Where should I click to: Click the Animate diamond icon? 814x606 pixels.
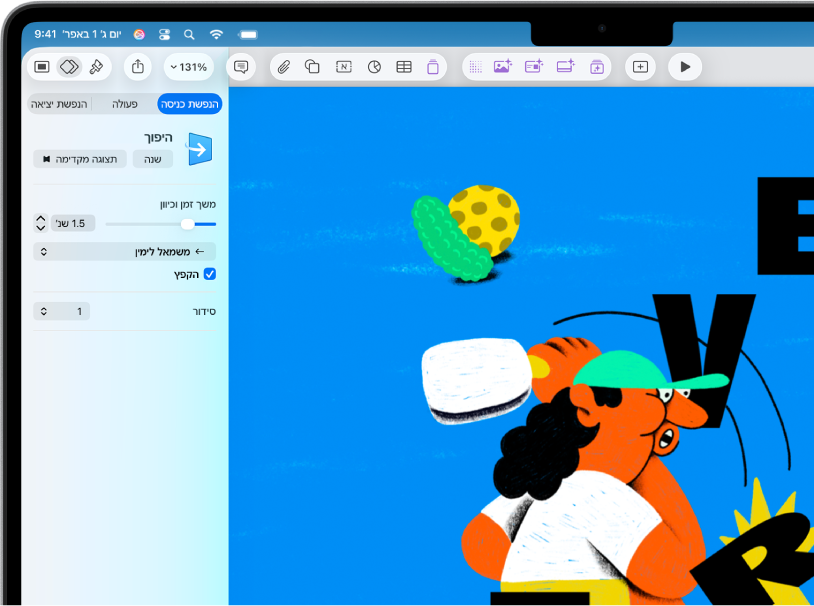[x=69, y=66]
